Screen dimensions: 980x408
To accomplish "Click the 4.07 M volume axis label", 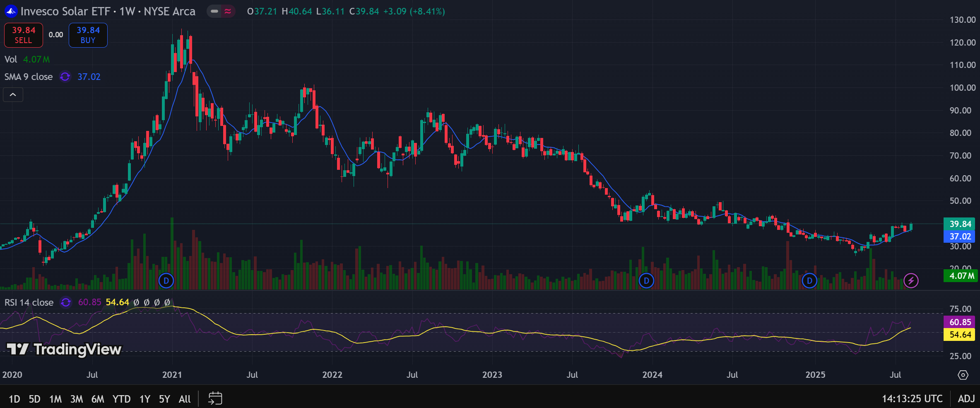I will [961, 276].
